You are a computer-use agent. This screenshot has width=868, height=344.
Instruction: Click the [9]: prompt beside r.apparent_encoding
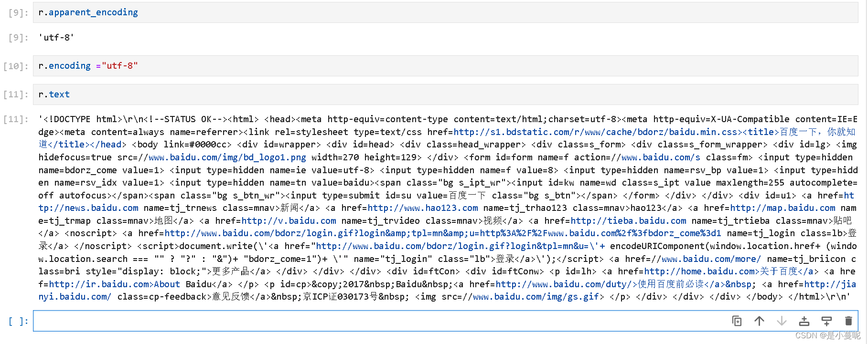tap(18, 13)
